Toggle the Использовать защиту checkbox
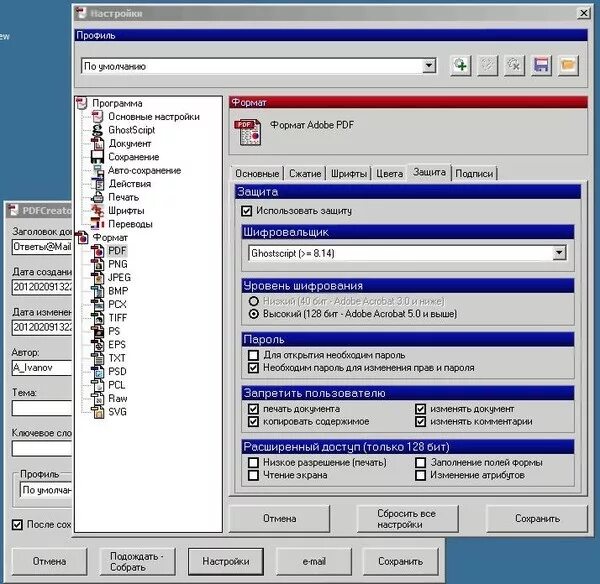 (247, 211)
